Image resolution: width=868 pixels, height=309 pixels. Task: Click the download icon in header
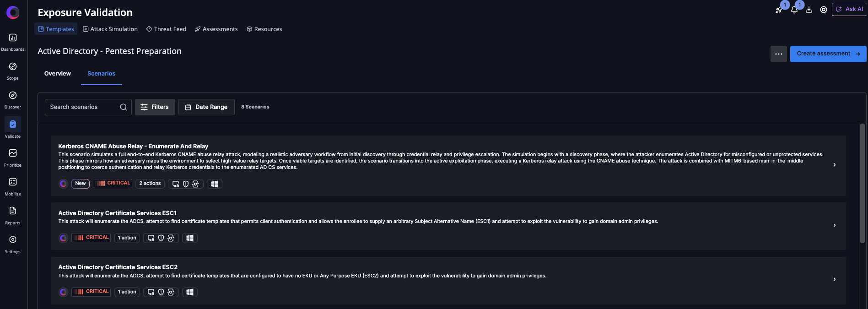coord(809,10)
